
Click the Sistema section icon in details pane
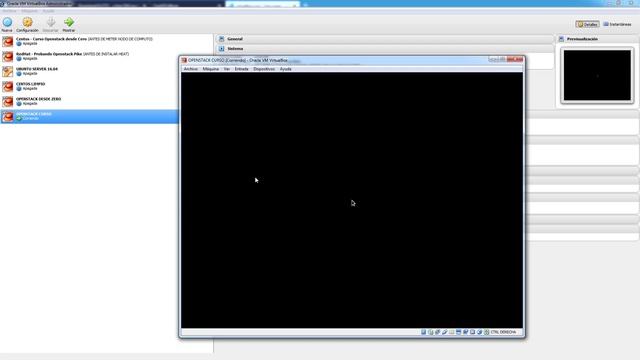point(222,49)
